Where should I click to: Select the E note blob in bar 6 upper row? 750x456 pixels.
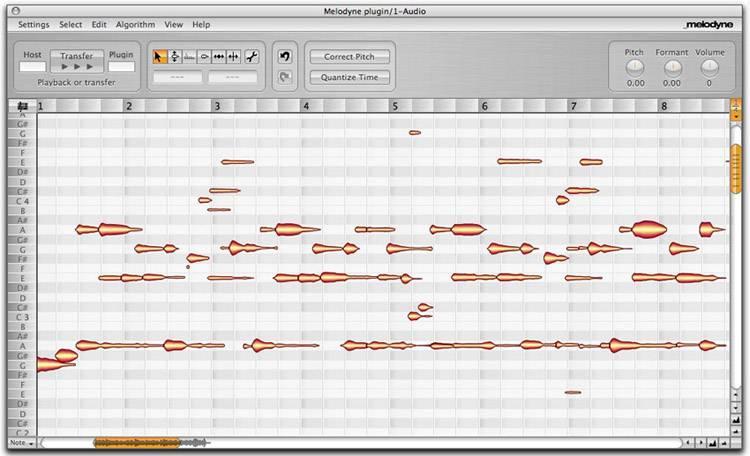point(519,161)
